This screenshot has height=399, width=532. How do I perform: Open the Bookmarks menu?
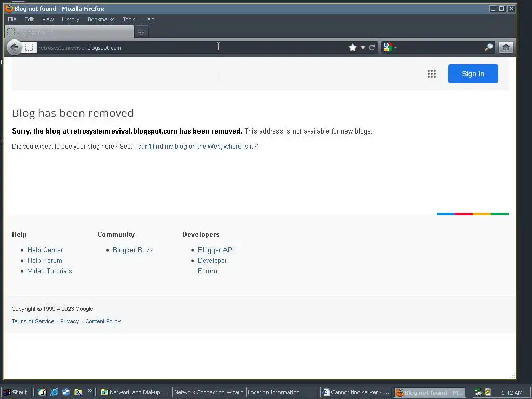pyautogui.click(x=101, y=19)
